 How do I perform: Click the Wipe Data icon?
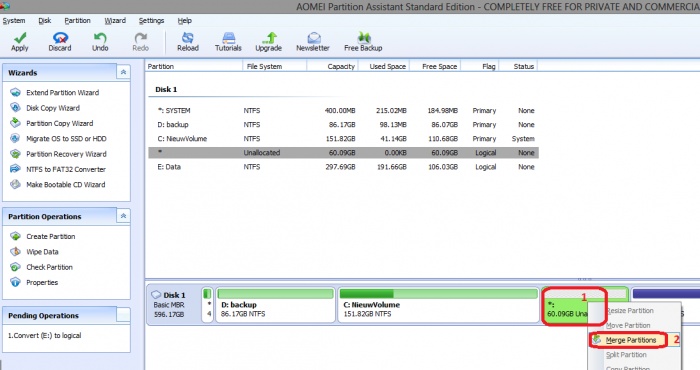click(16, 251)
